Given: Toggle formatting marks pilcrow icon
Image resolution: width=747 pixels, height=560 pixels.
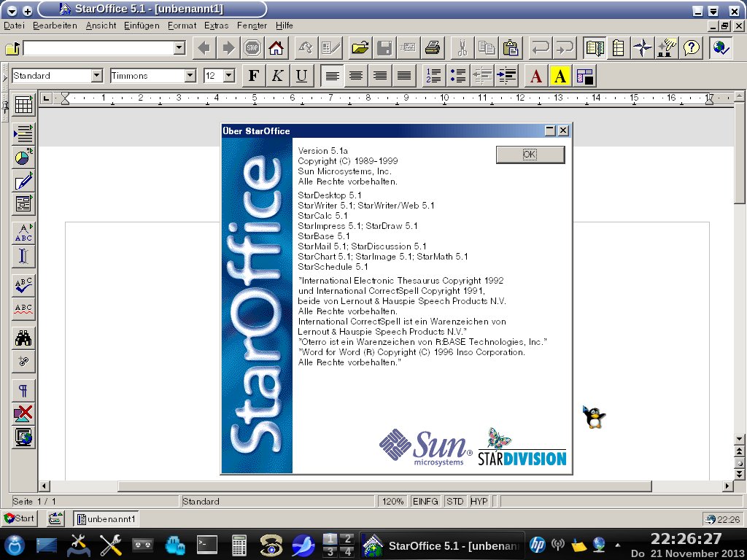Looking at the screenshot, I should pyautogui.click(x=23, y=390).
